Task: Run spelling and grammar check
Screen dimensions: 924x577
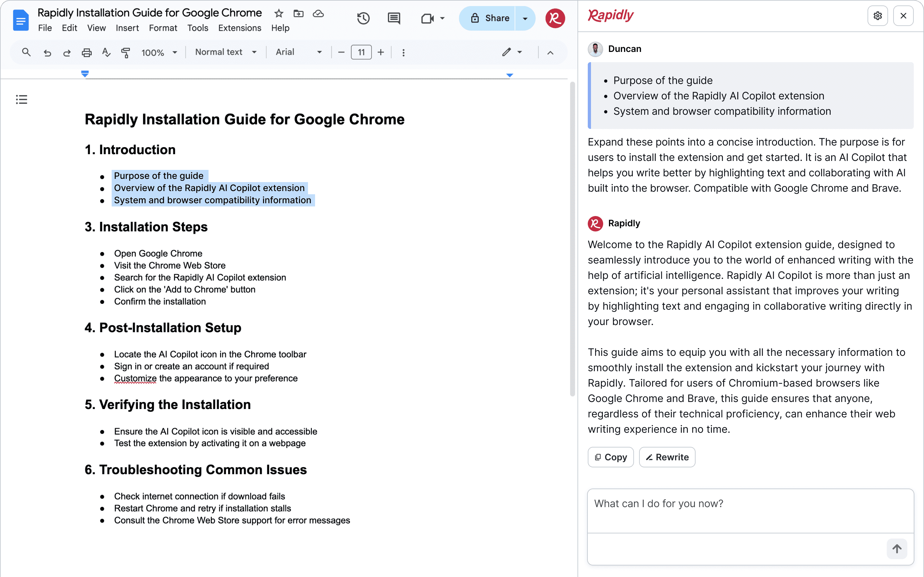Action: click(106, 52)
